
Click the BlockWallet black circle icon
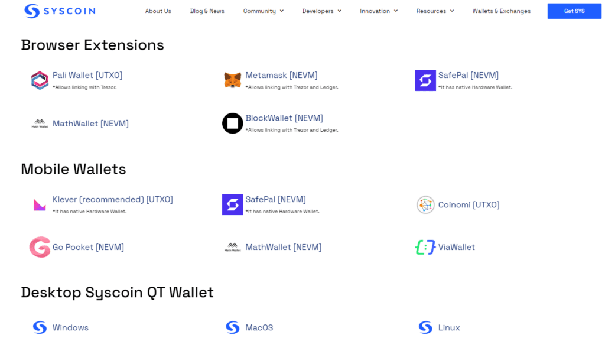coord(233,123)
